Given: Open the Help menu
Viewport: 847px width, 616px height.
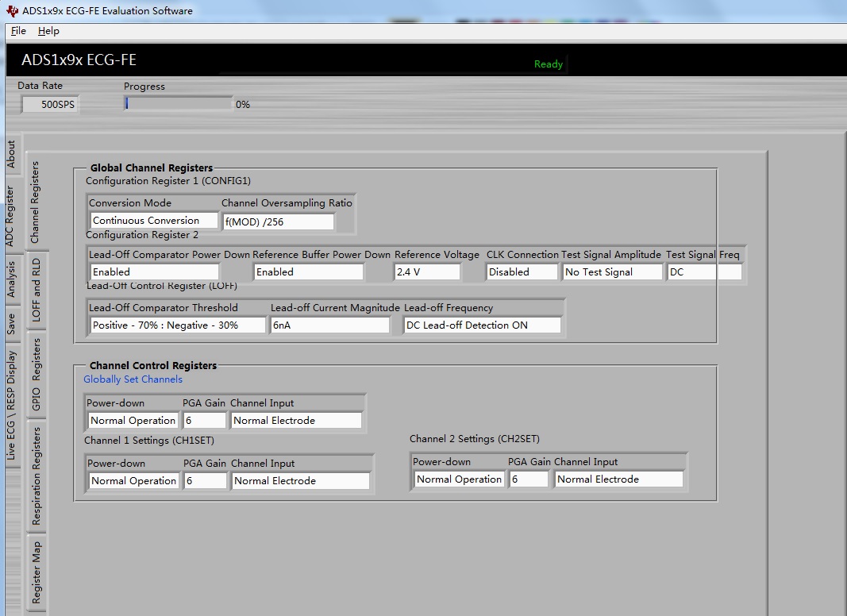Looking at the screenshot, I should coord(48,31).
